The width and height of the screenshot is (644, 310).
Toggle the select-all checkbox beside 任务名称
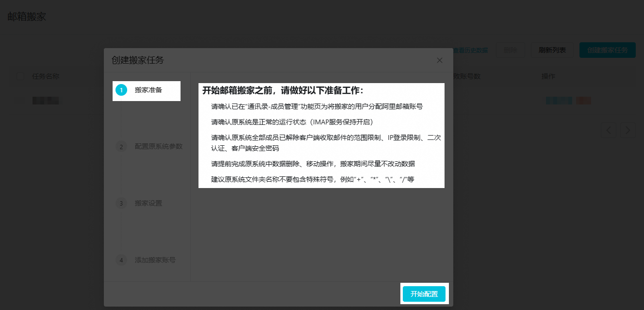pos(20,76)
